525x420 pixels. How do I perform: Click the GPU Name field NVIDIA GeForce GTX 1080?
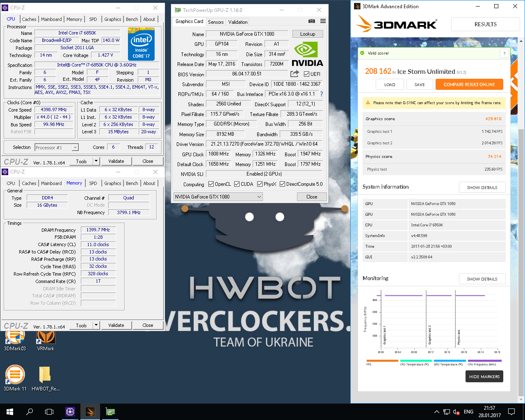pos(247,34)
